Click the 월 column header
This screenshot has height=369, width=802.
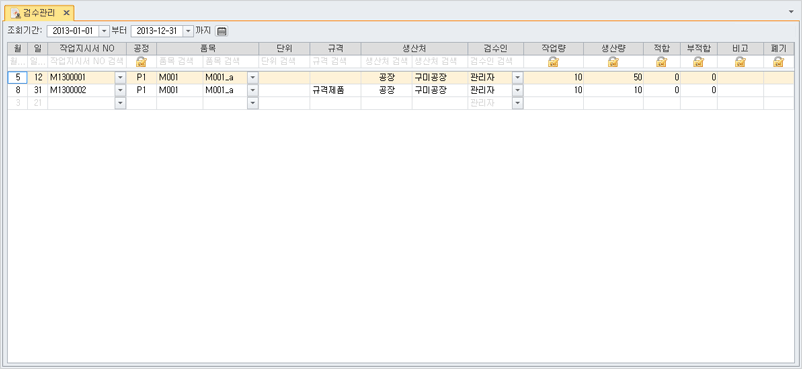click(x=18, y=49)
